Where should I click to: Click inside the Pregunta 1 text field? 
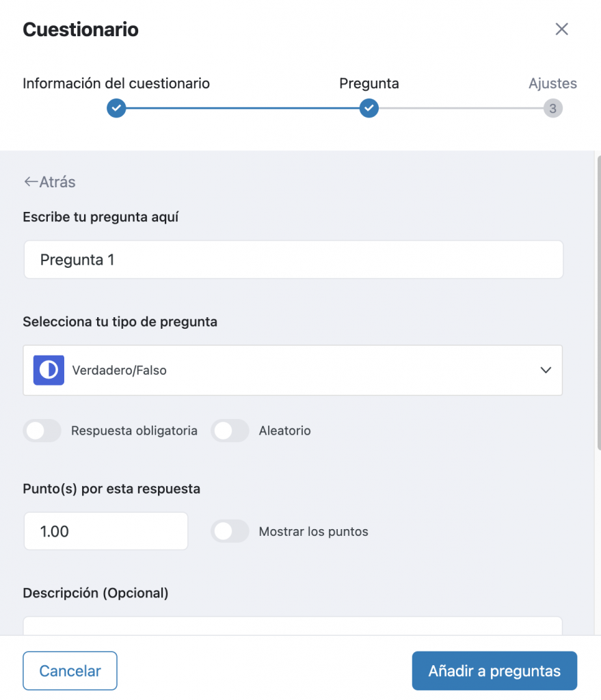[x=293, y=259]
